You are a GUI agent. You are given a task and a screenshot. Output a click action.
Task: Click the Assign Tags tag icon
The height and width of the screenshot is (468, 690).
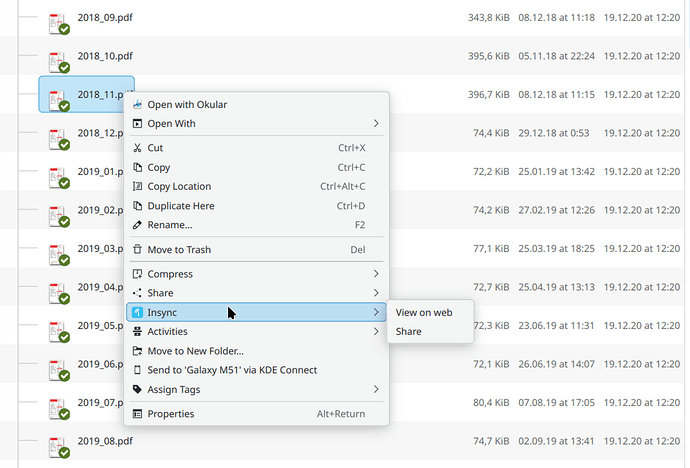coord(137,389)
